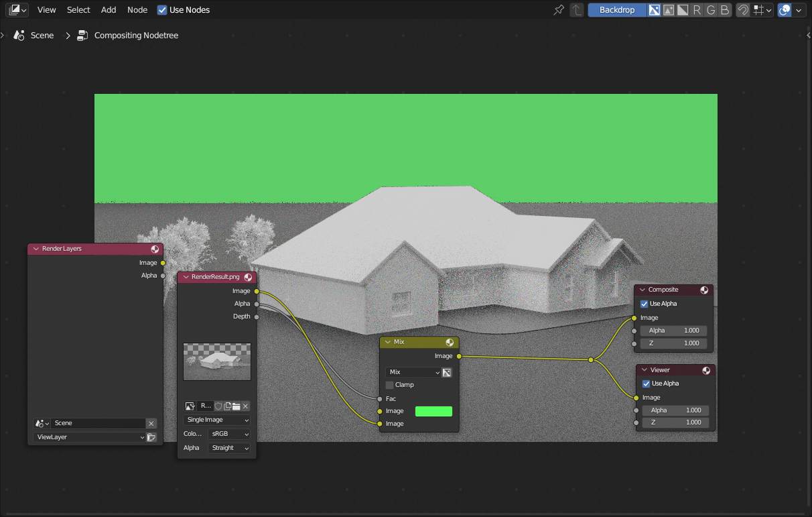The width and height of the screenshot is (812, 517).
Task: Open the Straight alpha mode dropdown
Action: pos(230,448)
